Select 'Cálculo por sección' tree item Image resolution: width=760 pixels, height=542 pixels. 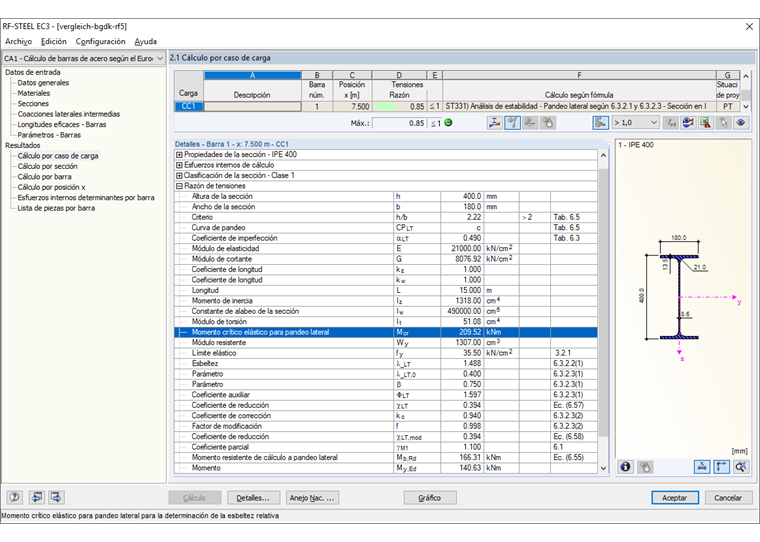[x=48, y=166]
